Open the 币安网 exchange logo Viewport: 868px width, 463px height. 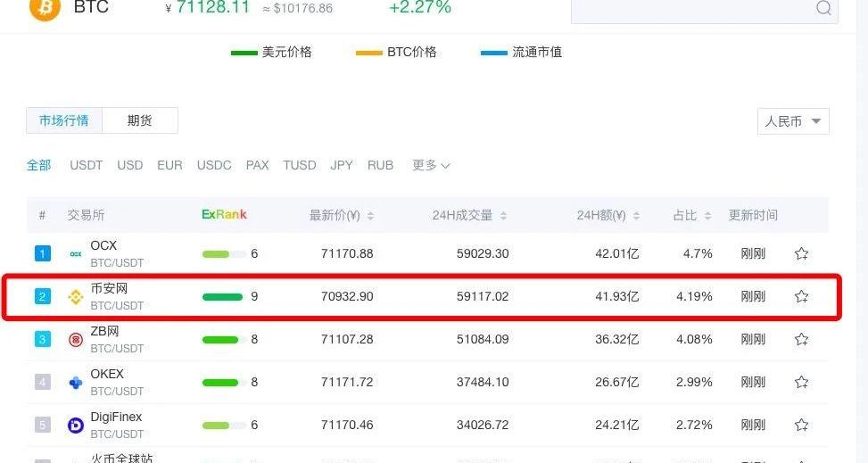click(x=76, y=297)
